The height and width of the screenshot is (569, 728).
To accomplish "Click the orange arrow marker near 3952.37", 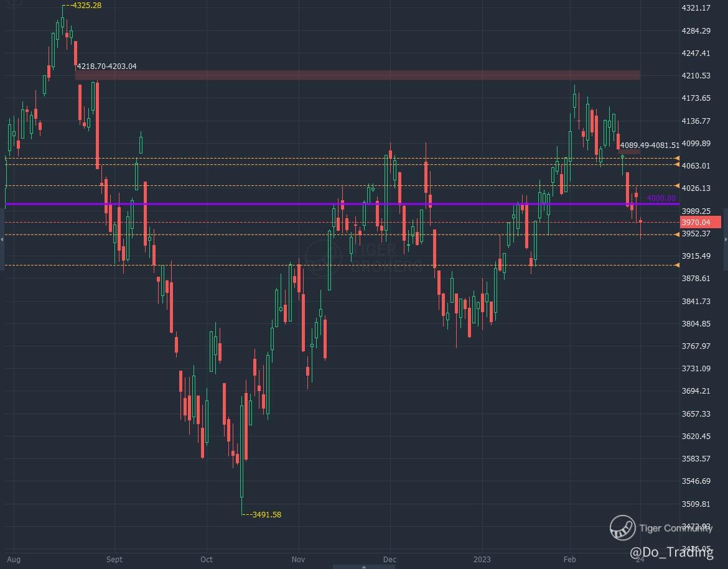I will pyautogui.click(x=677, y=235).
